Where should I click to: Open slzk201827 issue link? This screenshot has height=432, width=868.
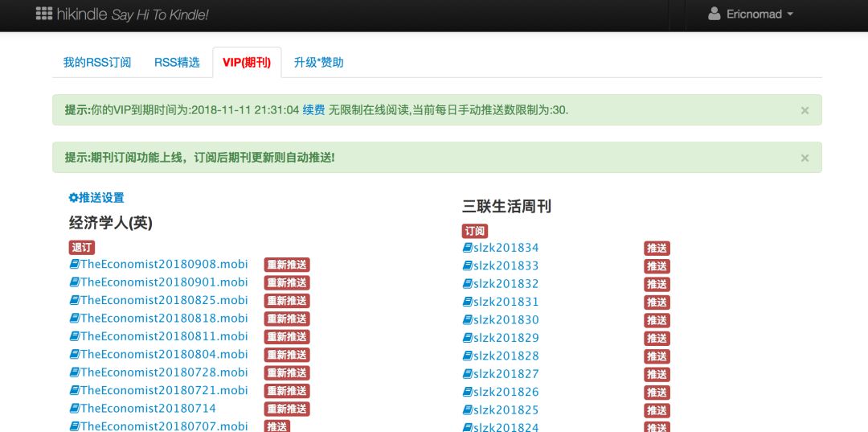501,374
